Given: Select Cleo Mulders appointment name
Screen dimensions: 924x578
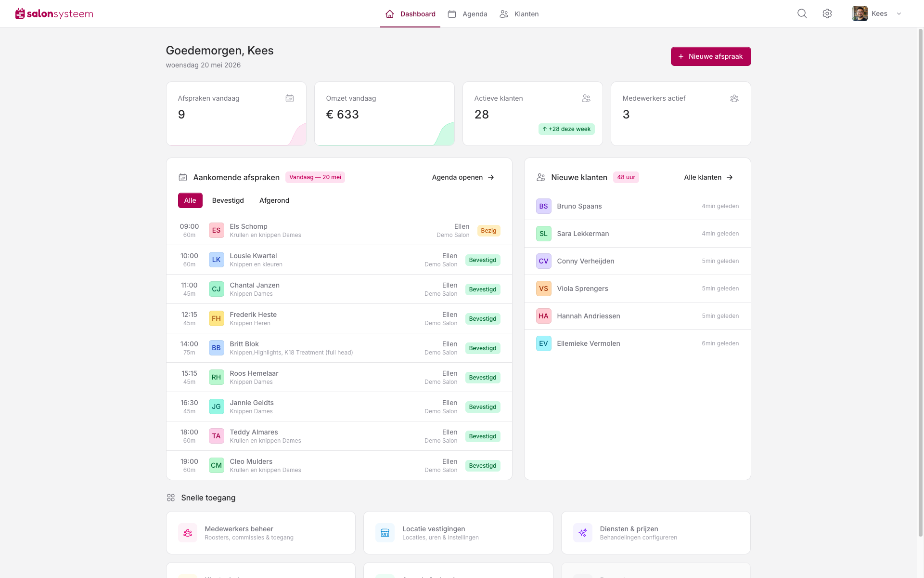Looking at the screenshot, I should 251,461.
